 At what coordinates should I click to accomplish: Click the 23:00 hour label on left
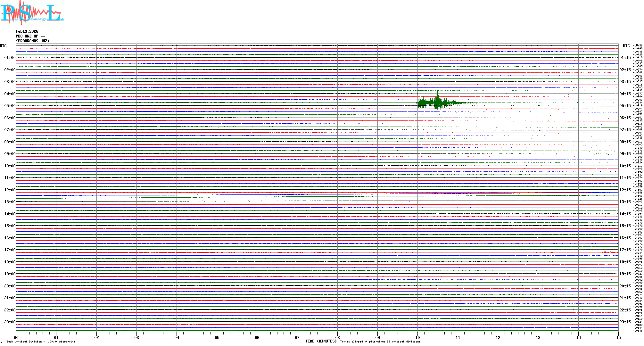point(10,322)
